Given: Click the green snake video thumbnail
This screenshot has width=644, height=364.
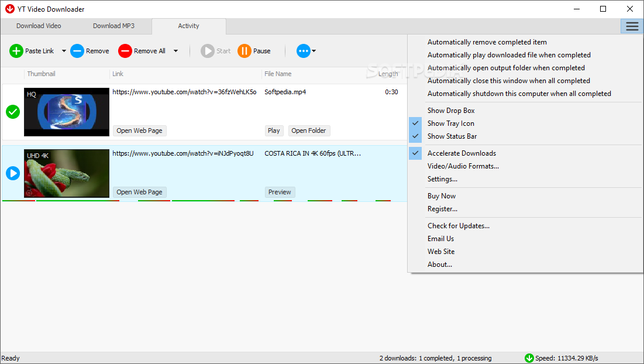Looking at the screenshot, I should coord(67,173).
